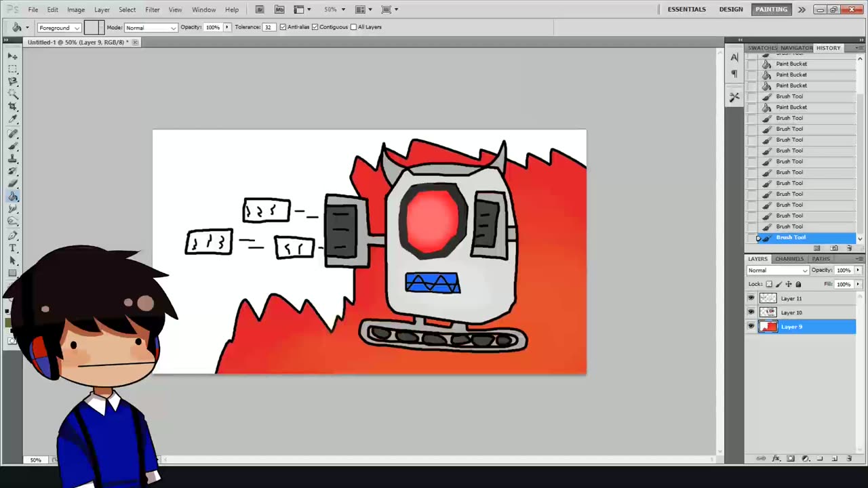
Task: Toggle lock position icon
Action: click(788, 284)
